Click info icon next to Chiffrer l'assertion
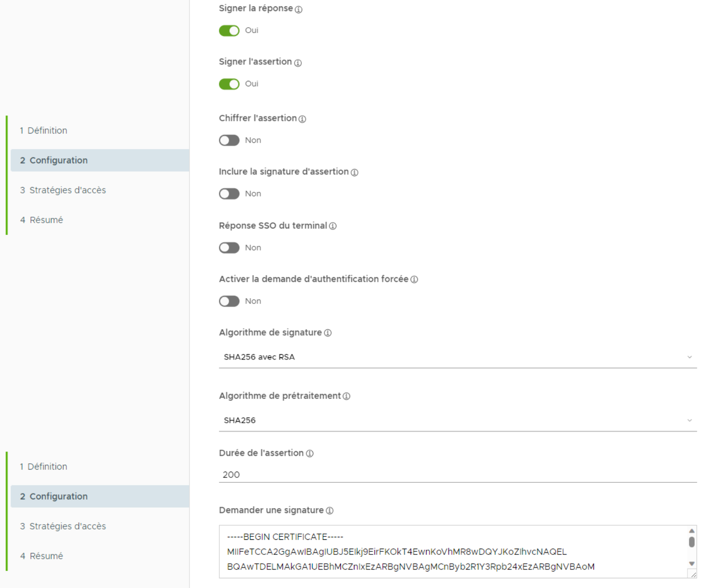 [x=302, y=119]
